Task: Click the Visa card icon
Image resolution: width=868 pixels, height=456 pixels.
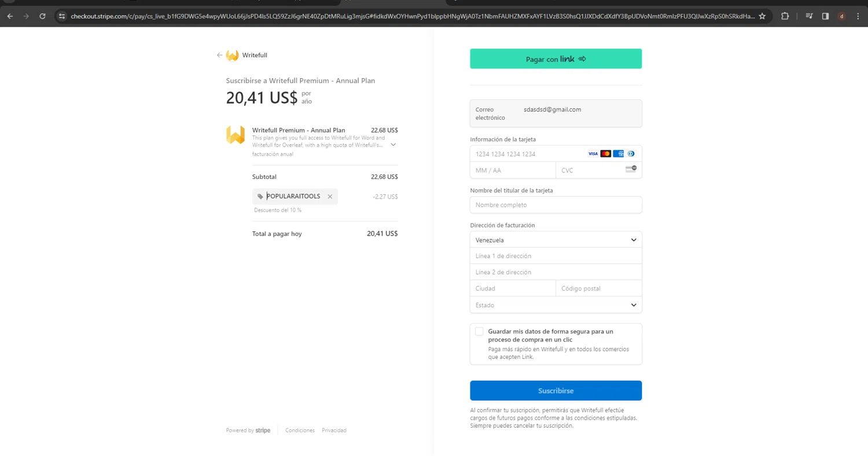Action: click(593, 154)
